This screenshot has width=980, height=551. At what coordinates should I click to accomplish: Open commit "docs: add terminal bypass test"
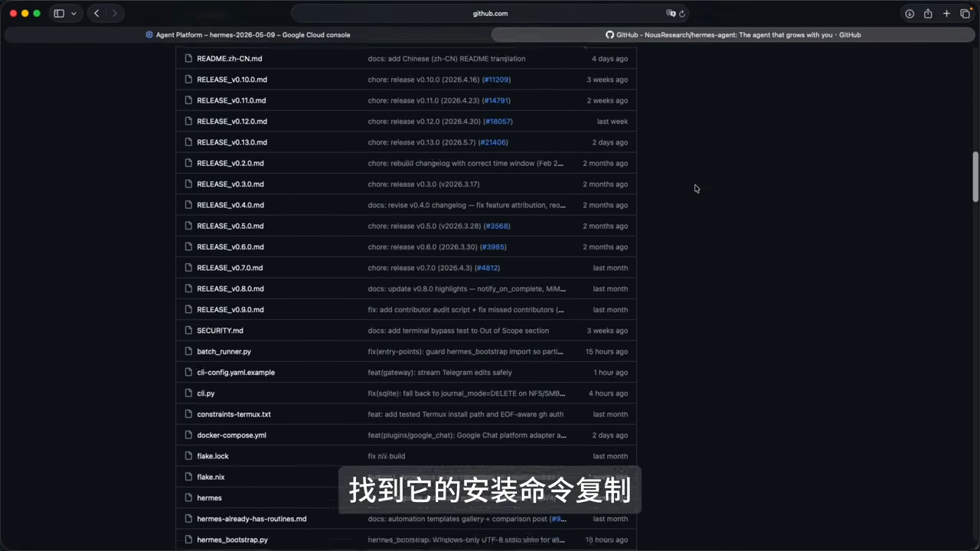pos(458,331)
